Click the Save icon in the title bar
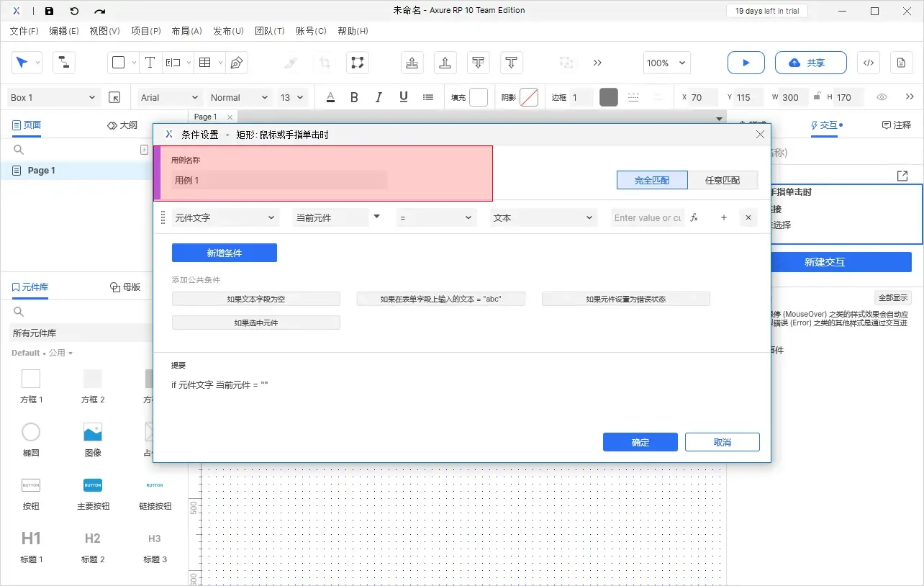Screen dimensions: 924x586 [x=48, y=11]
